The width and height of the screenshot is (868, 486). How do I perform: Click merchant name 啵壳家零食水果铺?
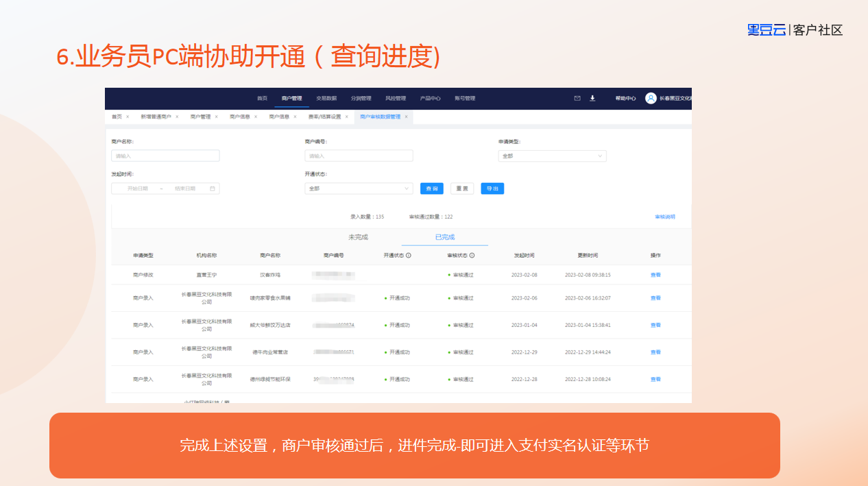[270, 298]
